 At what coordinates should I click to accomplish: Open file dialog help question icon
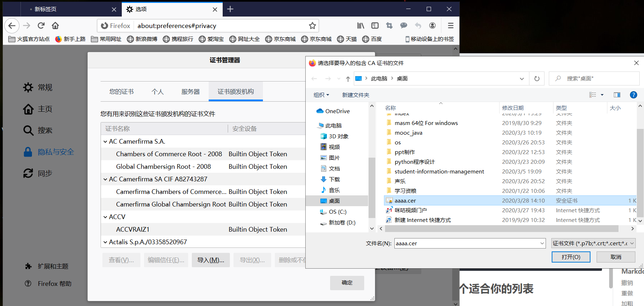[x=634, y=95]
